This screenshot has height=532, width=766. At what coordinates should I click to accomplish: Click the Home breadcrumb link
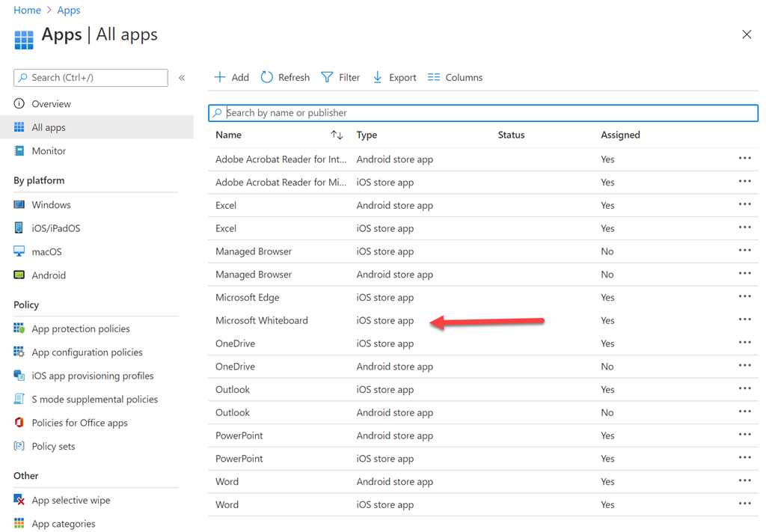pos(27,10)
